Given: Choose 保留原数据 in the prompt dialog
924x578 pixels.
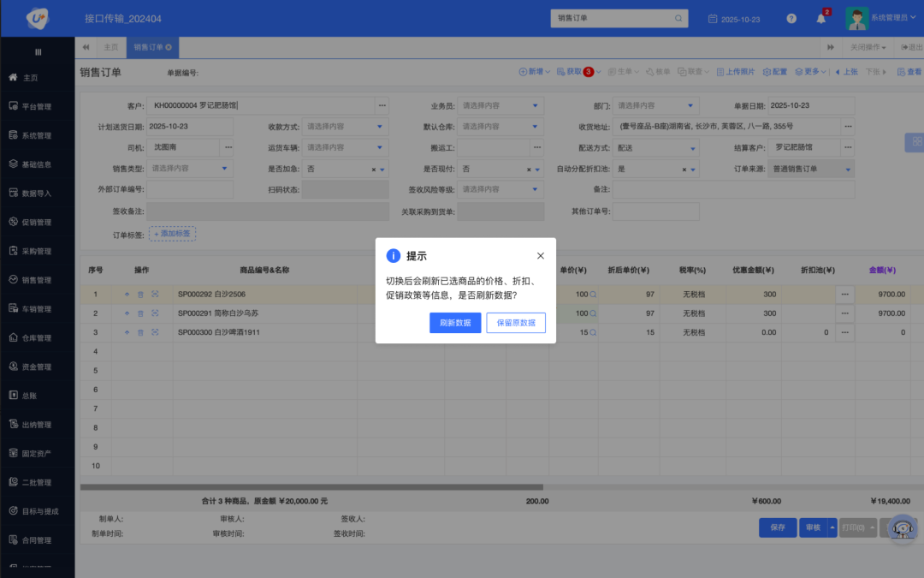Looking at the screenshot, I should coord(516,323).
